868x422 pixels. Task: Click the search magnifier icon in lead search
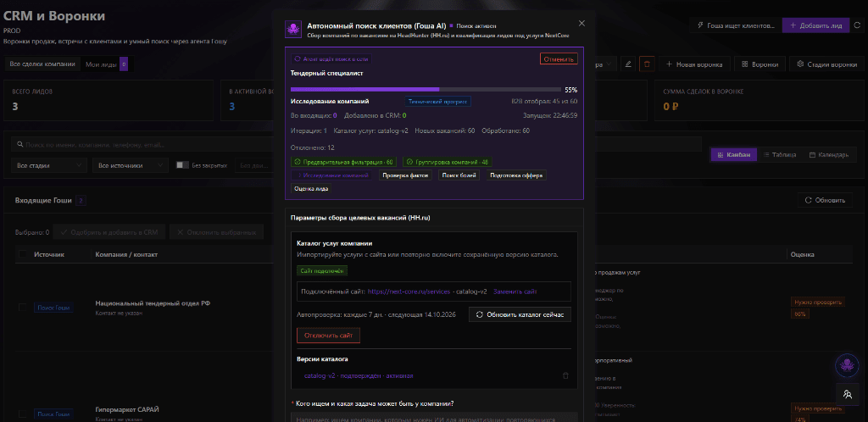[20, 144]
